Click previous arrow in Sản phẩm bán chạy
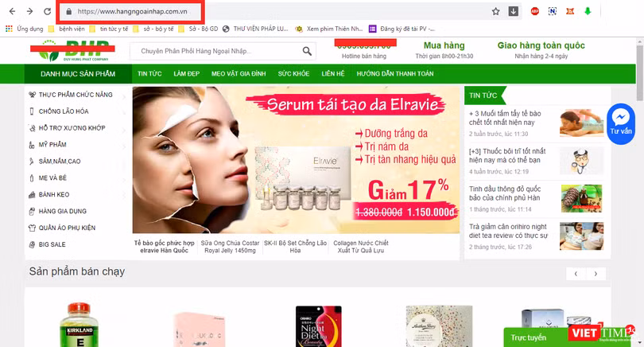 click(576, 274)
